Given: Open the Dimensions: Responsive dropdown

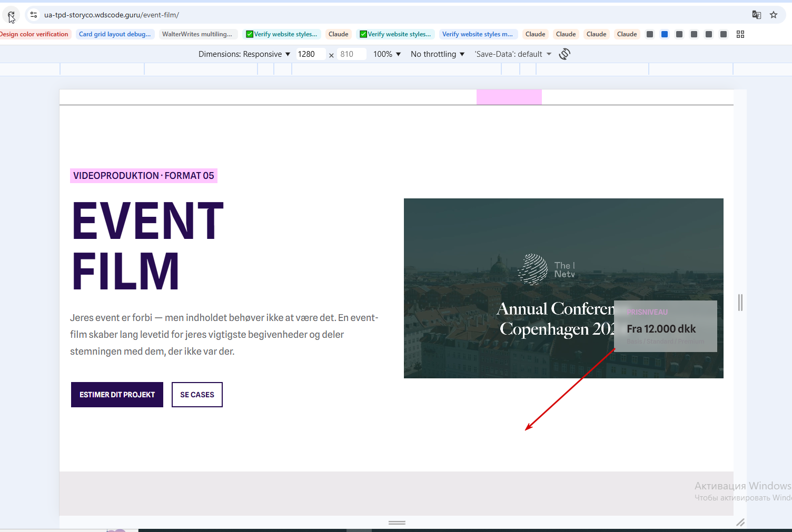Looking at the screenshot, I should 244,54.
